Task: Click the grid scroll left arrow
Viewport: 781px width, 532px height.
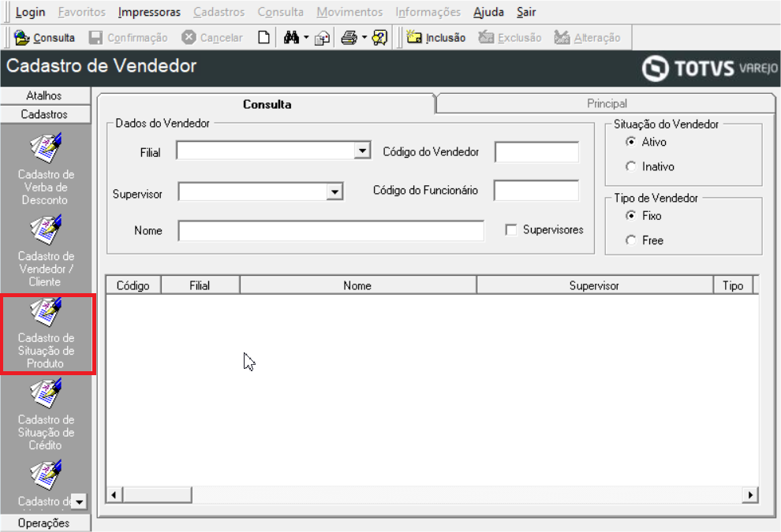Action: tap(114, 495)
